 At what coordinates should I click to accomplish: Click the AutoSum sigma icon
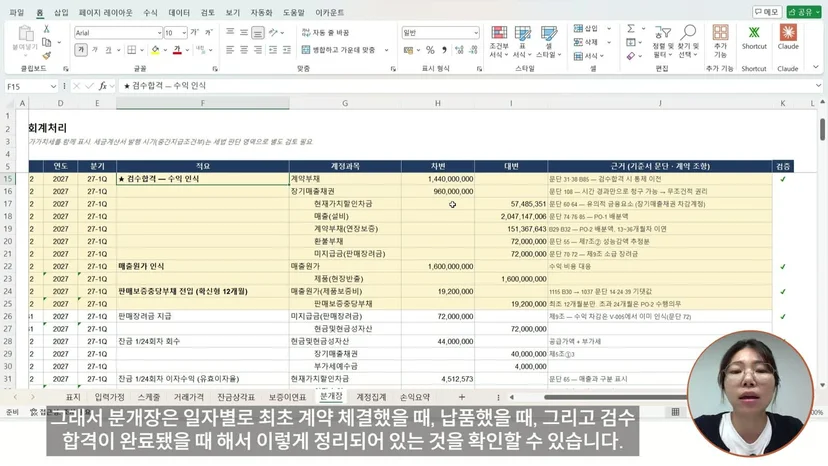[631, 29]
